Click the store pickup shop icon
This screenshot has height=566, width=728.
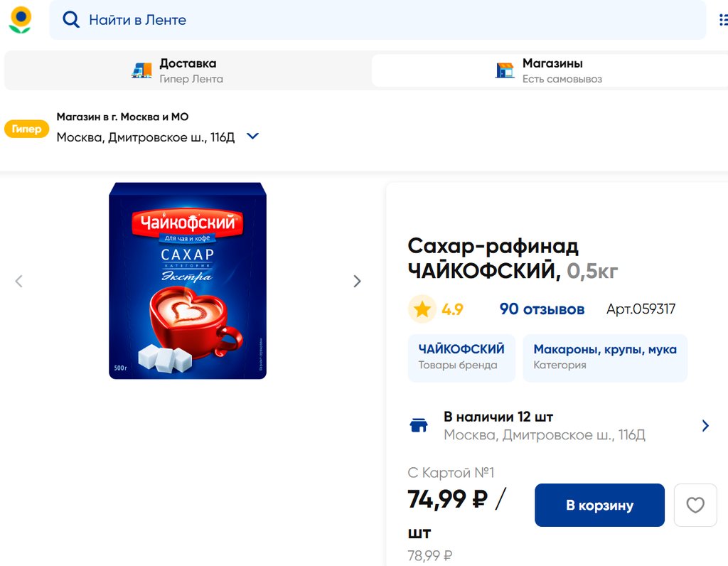tap(505, 70)
